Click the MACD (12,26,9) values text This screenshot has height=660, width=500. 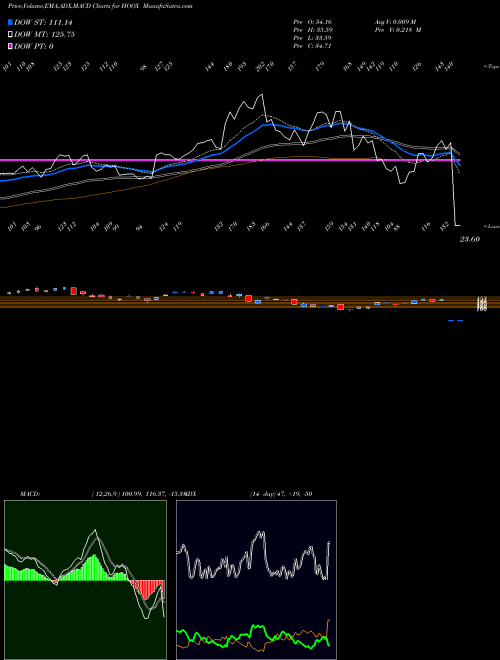[139, 494]
